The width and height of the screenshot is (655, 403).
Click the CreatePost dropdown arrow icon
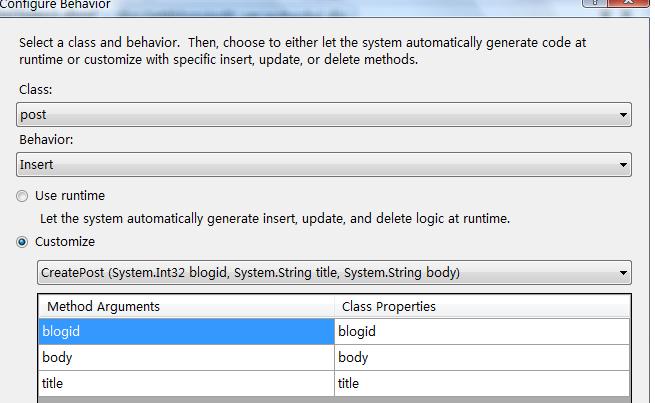point(623,273)
